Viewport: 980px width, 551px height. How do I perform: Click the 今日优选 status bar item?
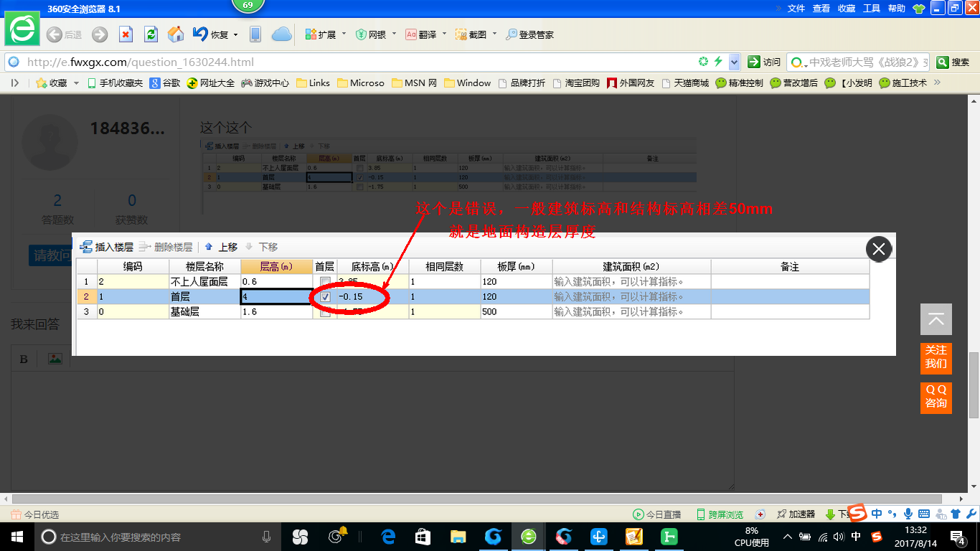(x=34, y=514)
